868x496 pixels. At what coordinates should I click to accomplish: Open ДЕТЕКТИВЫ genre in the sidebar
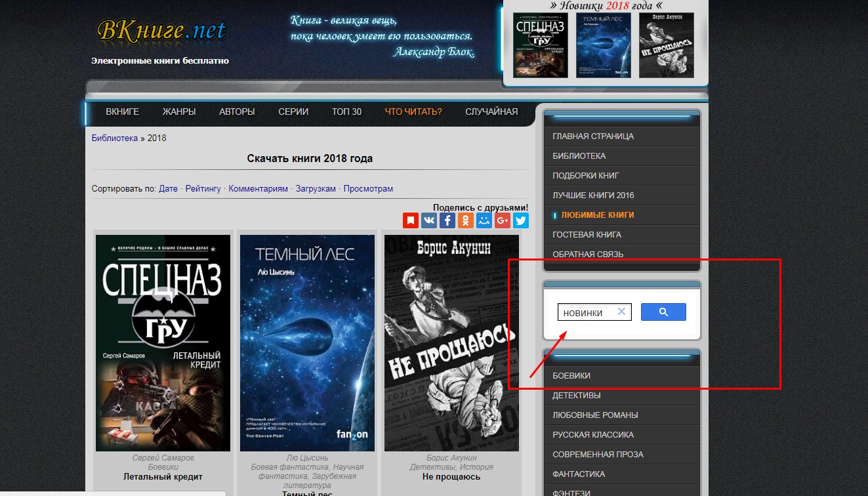577,396
